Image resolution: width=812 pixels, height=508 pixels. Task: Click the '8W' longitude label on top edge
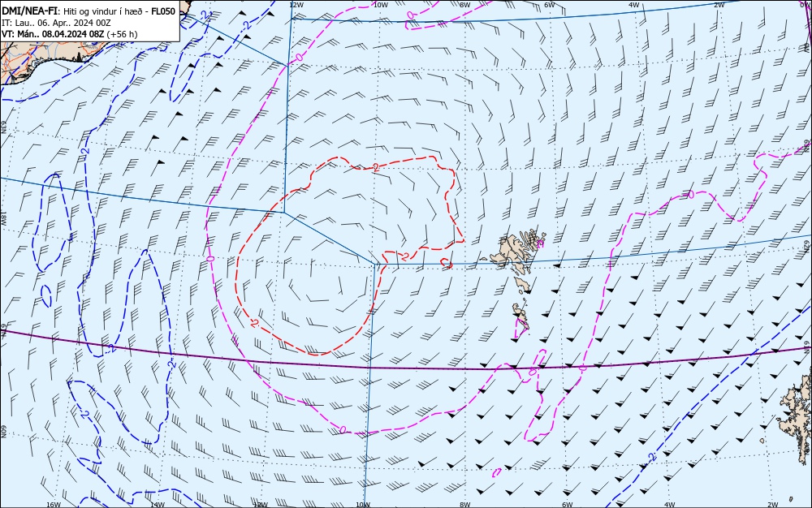tap(465, 5)
